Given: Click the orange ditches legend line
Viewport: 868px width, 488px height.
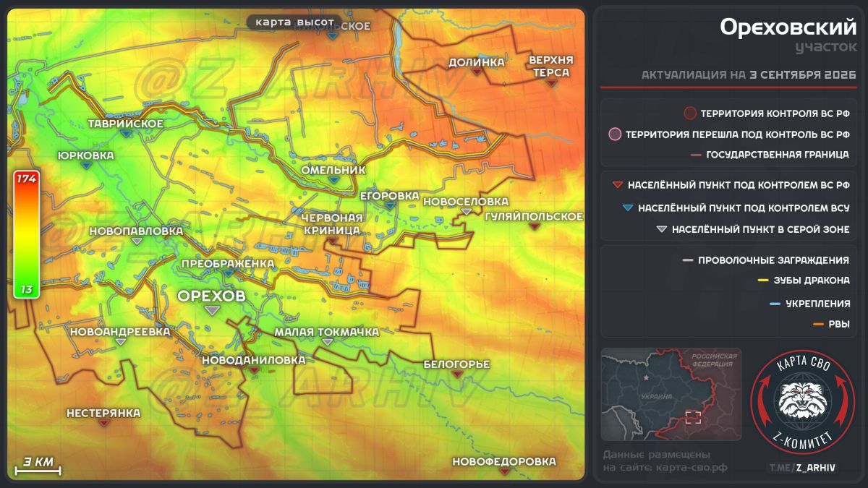Looking at the screenshot, I should 818,325.
